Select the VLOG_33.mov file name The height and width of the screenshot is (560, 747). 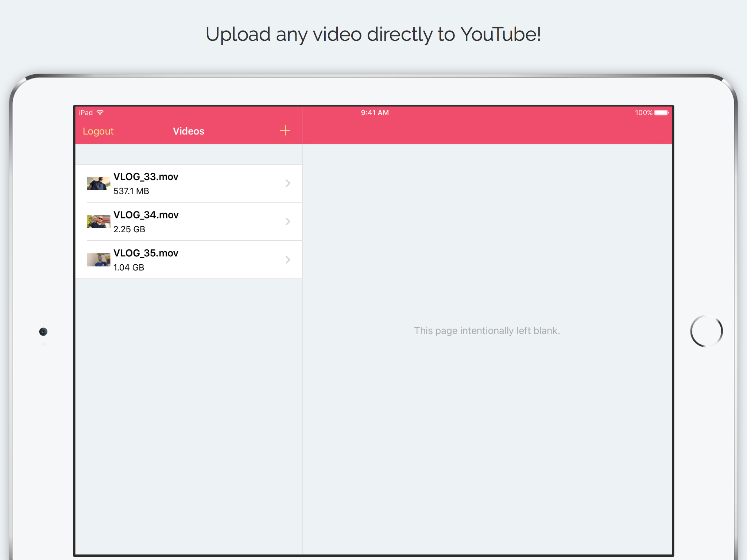point(146,177)
